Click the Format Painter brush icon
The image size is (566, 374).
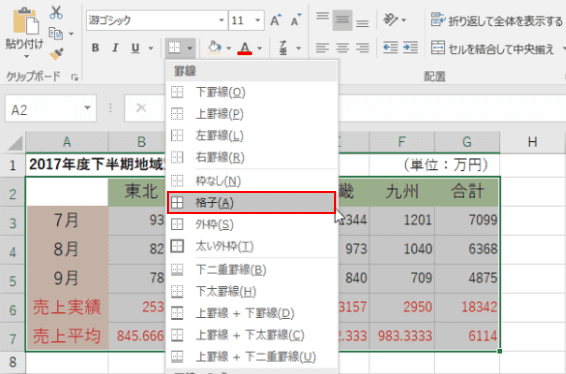56,54
